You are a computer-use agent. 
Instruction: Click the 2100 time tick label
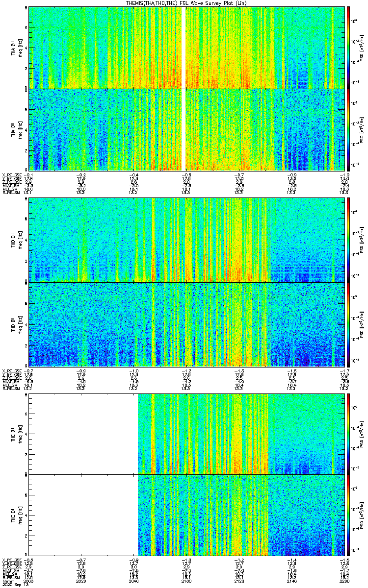click(186, 582)
